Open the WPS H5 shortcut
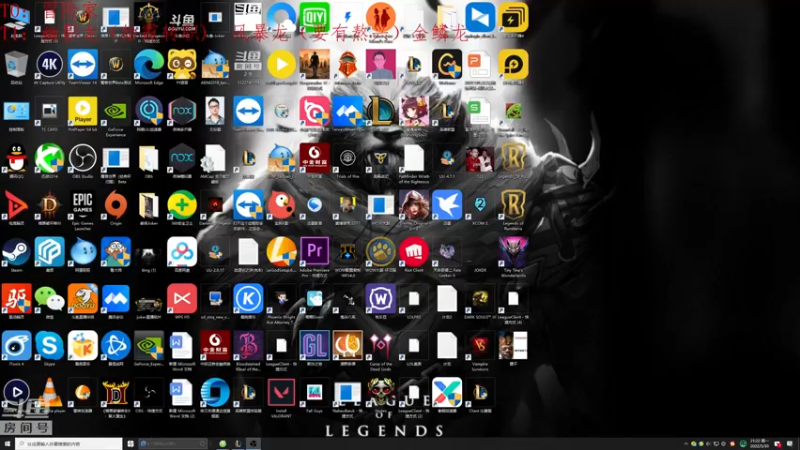 (182, 299)
